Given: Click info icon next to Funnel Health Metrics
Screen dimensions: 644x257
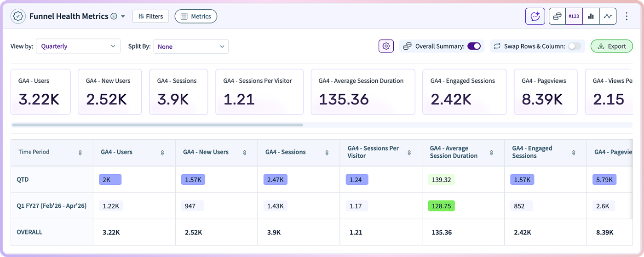Looking at the screenshot, I should 114,16.
